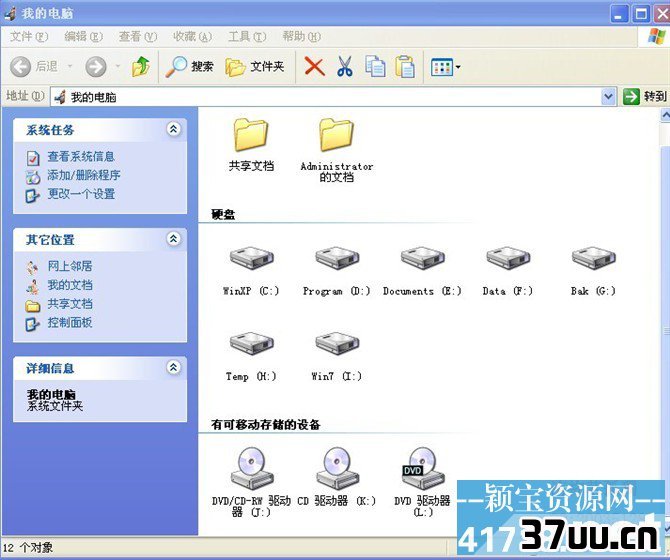
Task: Click the 12 个对象 status text
Action: [28, 548]
